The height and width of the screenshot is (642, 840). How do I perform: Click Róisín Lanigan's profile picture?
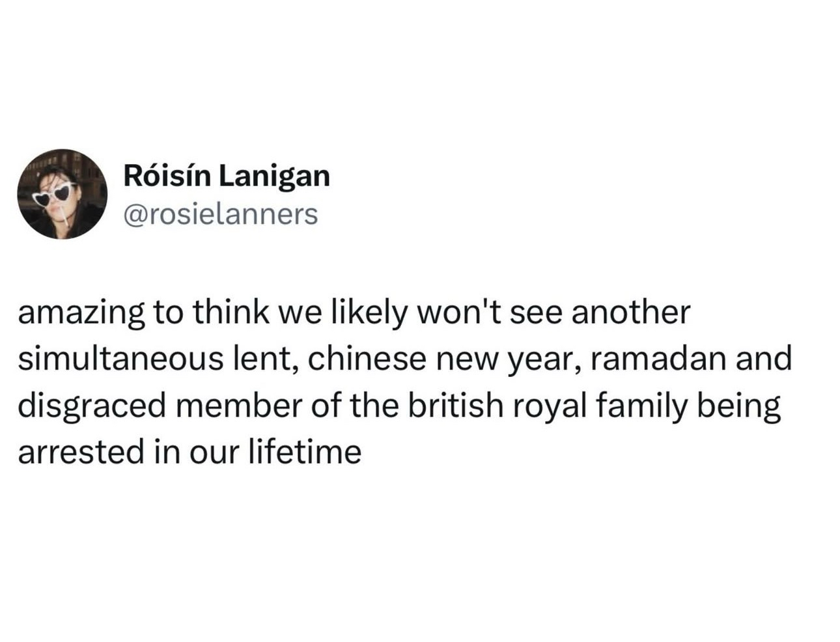[62, 193]
